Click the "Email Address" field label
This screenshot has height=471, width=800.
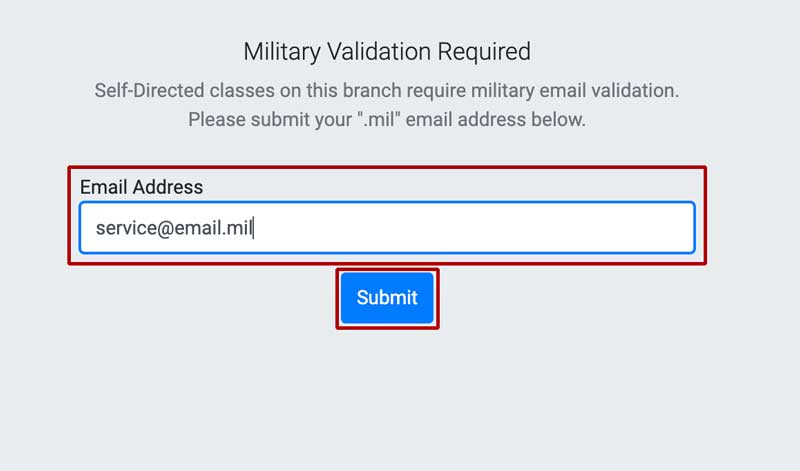coord(141,187)
